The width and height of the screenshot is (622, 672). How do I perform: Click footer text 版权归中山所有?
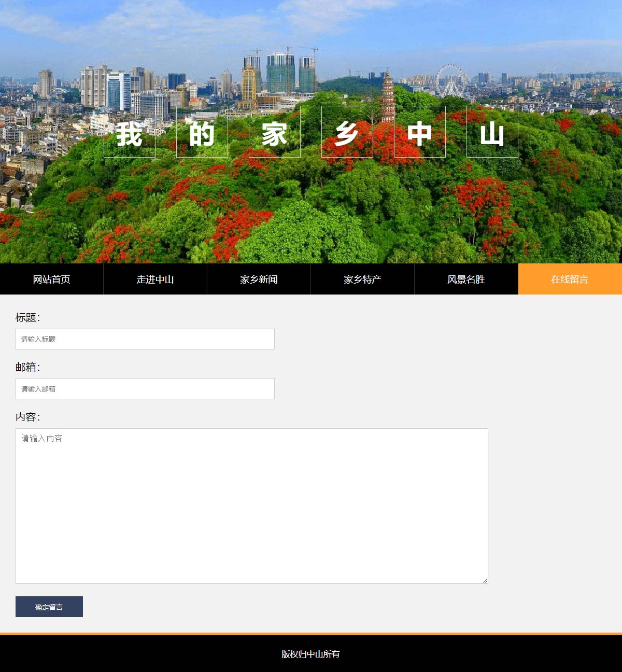(x=311, y=654)
